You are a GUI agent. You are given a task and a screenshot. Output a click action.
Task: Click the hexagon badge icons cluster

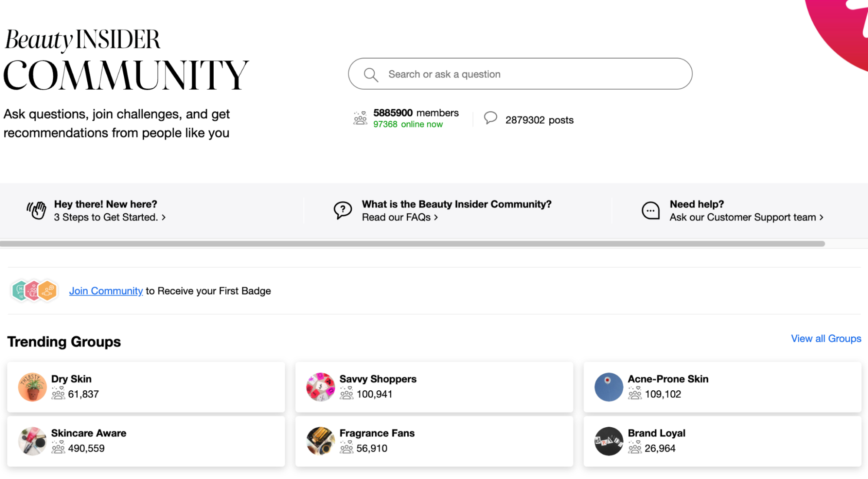pos(34,290)
